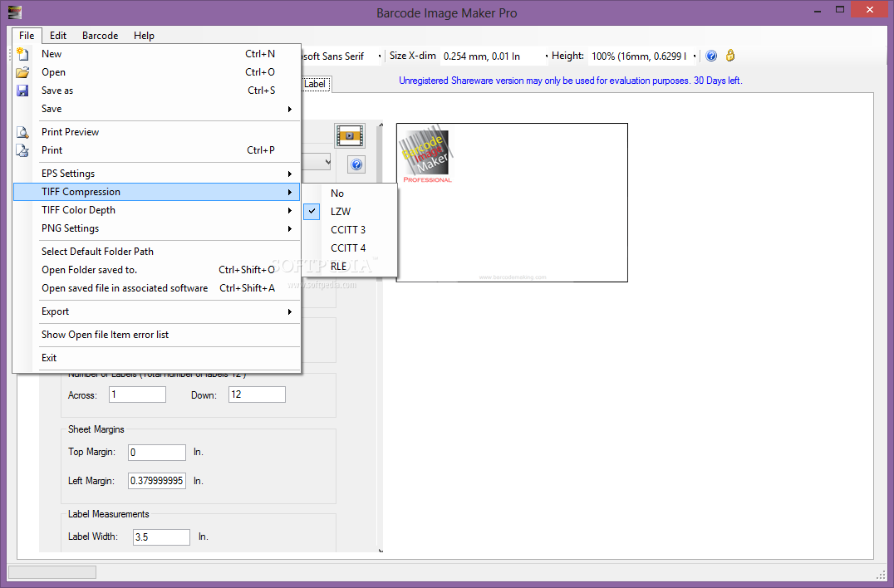Click Show Open file Item error list

(157, 335)
